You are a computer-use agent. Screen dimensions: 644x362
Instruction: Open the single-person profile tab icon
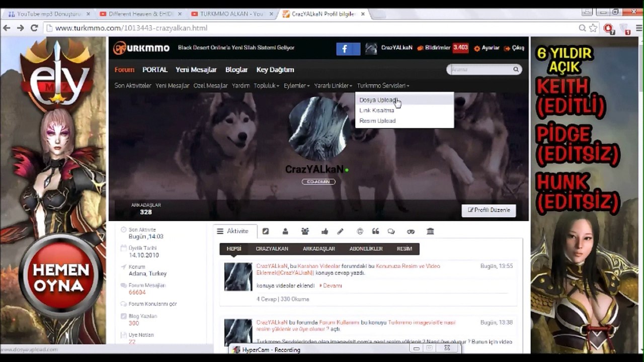pos(285,231)
